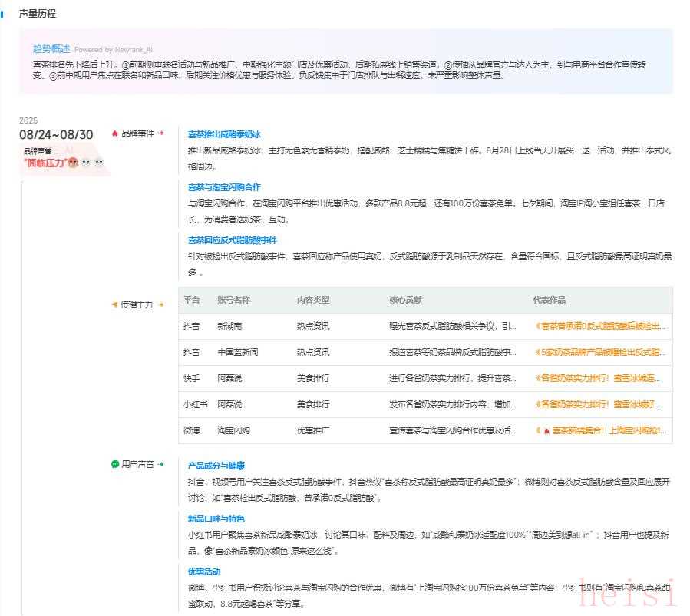
Task: Click the flame icon beside 品牌事件
Action: point(115,133)
